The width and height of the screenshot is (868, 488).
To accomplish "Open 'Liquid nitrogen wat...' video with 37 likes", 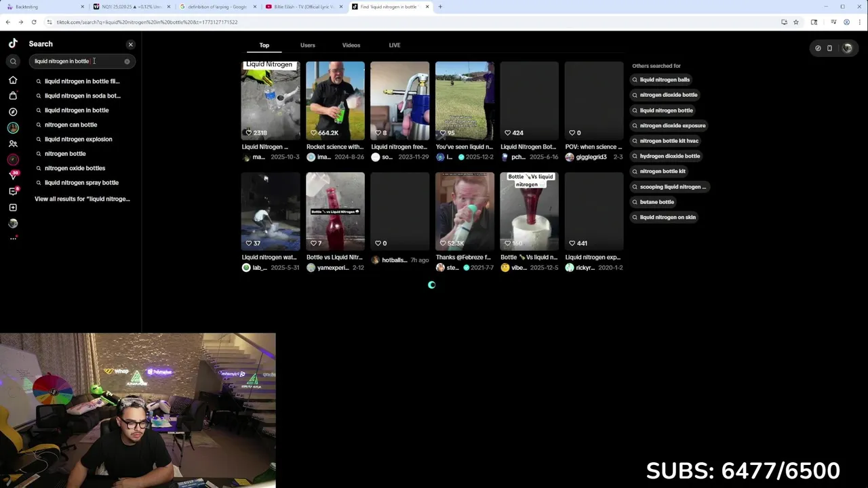I will coord(271,211).
